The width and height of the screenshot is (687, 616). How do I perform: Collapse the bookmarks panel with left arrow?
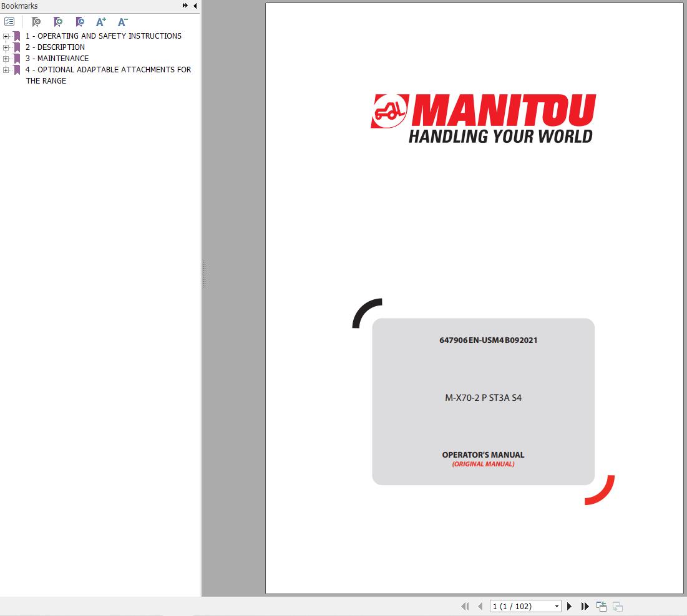pyautogui.click(x=195, y=6)
